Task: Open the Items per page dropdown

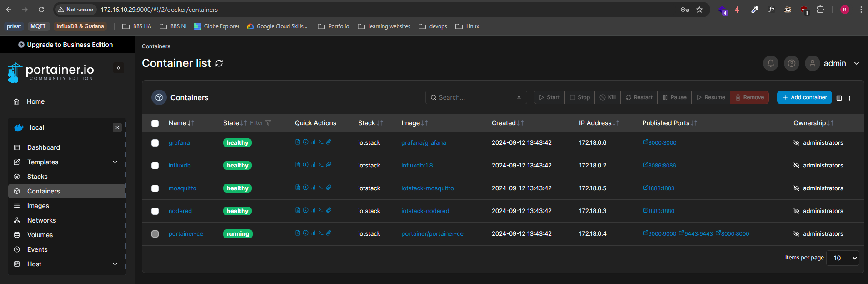Action: [843, 258]
